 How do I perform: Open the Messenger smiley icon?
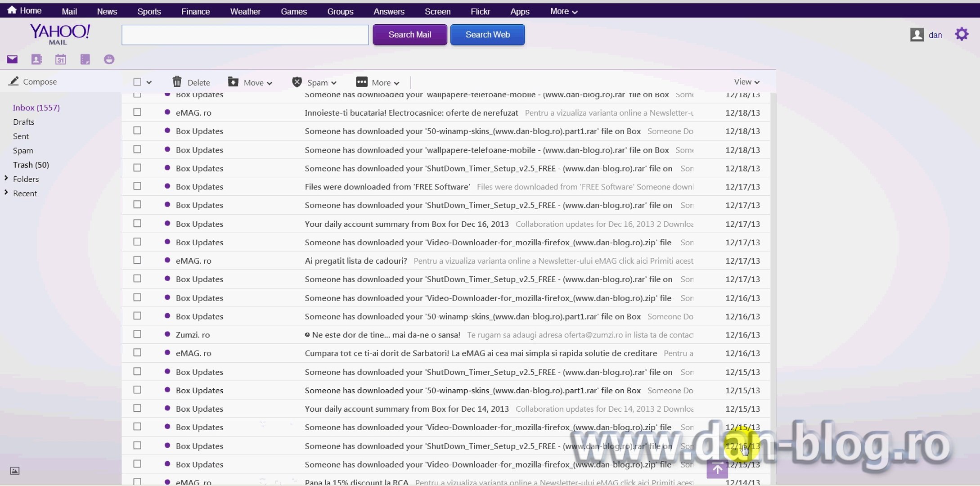tap(109, 59)
